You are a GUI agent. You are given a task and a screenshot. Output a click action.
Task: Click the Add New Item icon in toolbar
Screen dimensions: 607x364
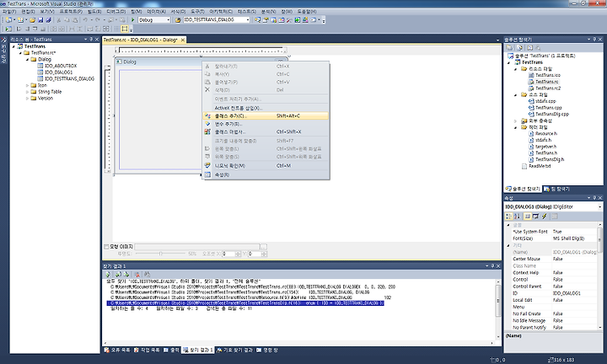20,19
